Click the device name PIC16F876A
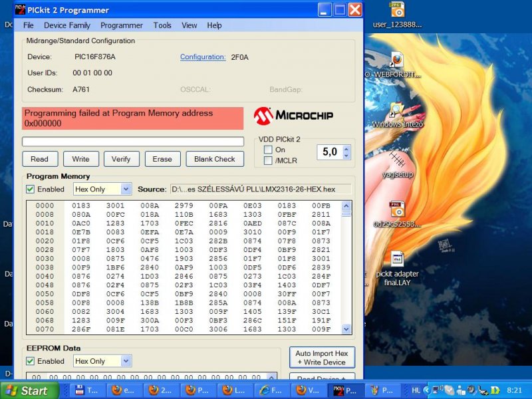532x399 pixels. [x=94, y=57]
